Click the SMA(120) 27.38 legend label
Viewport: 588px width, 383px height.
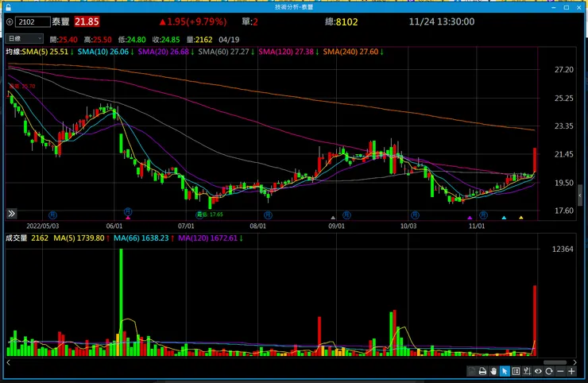pyautogui.click(x=286, y=52)
